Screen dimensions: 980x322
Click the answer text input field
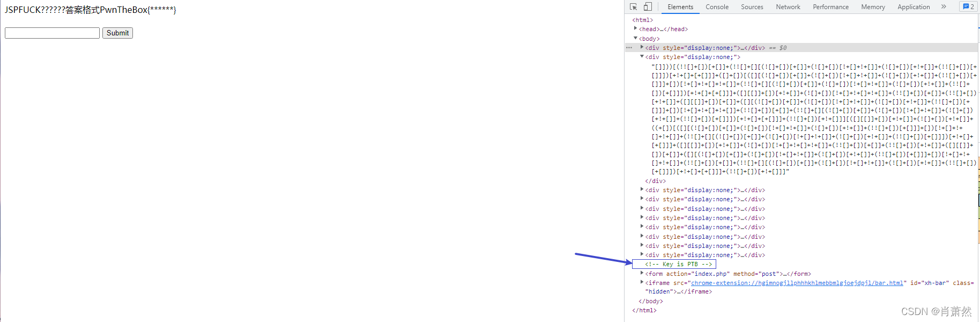52,33
